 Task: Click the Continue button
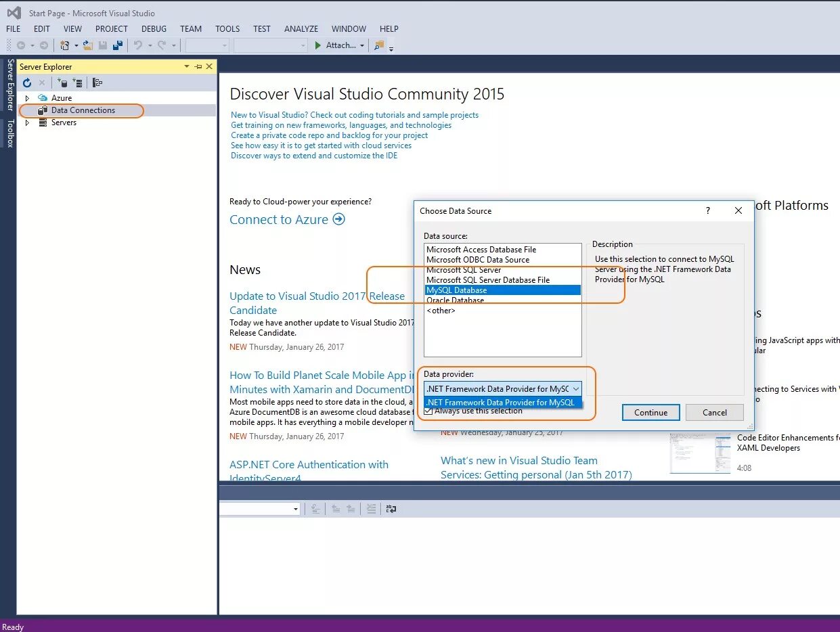pyautogui.click(x=651, y=412)
